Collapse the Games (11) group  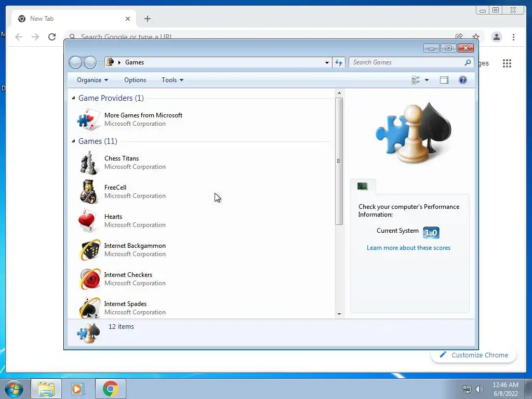(x=73, y=141)
